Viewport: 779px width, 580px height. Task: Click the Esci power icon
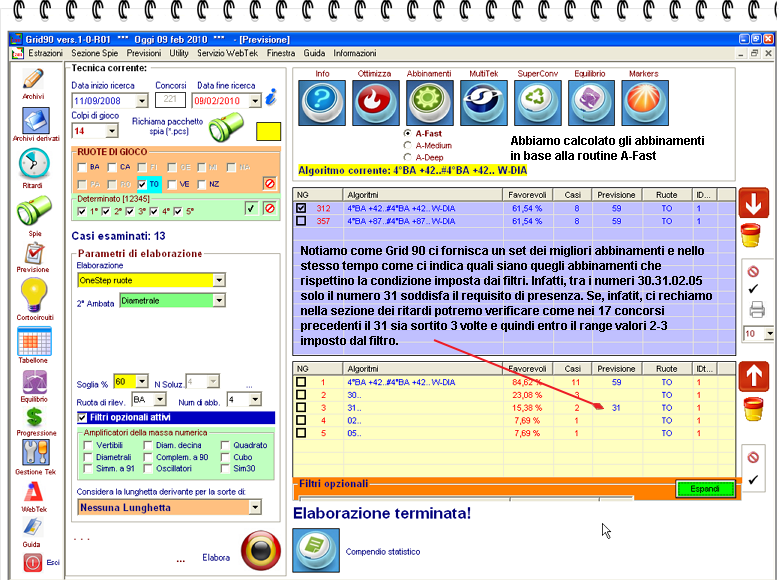tap(32, 563)
